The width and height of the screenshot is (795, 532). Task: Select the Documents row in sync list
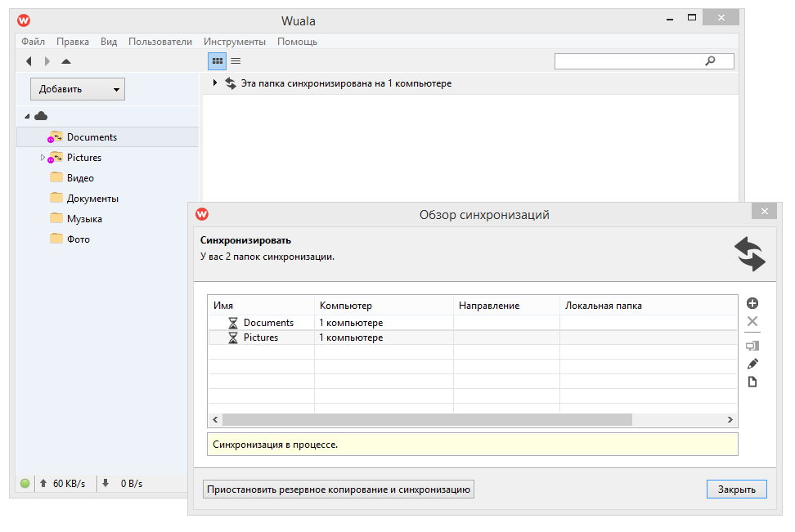click(268, 323)
